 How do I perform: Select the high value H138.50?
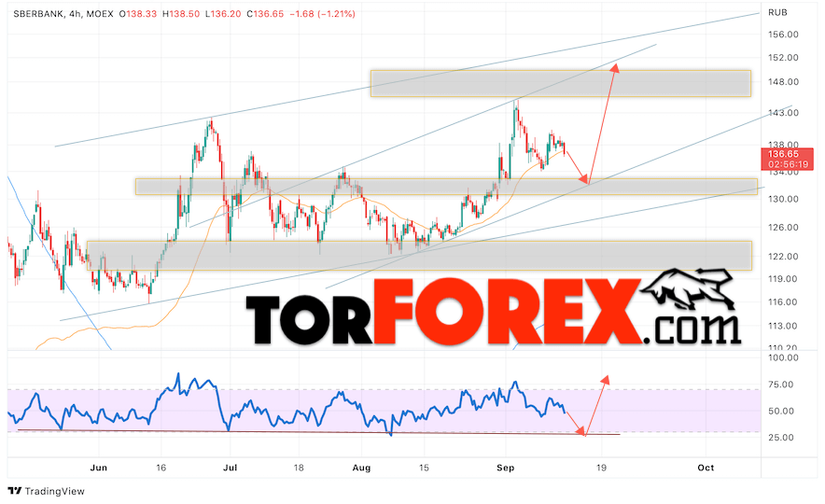click(181, 14)
